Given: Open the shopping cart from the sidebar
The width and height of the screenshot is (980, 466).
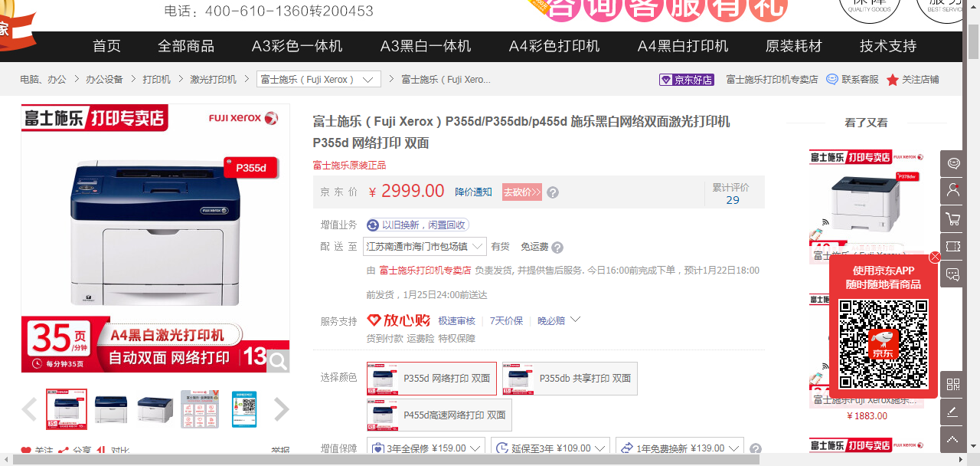Looking at the screenshot, I should (953, 218).
